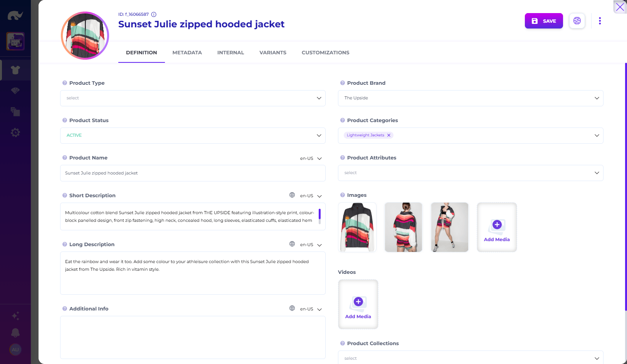This screenshot has width=627, height=364.
Task: Open the AU user avatar
Action: pos(15,350)
